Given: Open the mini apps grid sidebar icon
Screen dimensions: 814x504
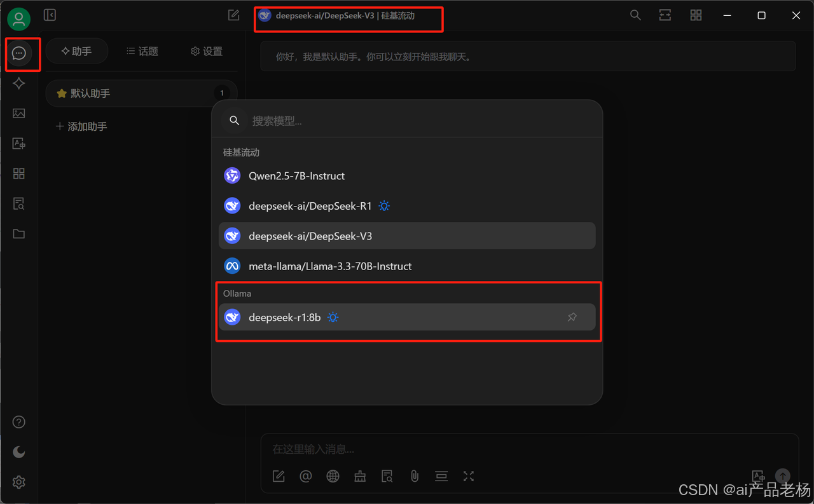Looking at the screenshot, I should pyautogui.click(x=19, y=174).
